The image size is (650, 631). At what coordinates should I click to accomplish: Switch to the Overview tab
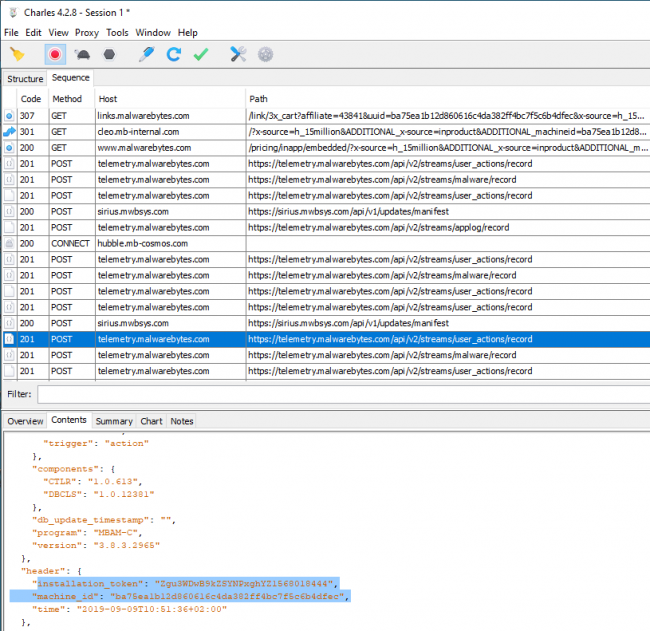coord(25,421)
